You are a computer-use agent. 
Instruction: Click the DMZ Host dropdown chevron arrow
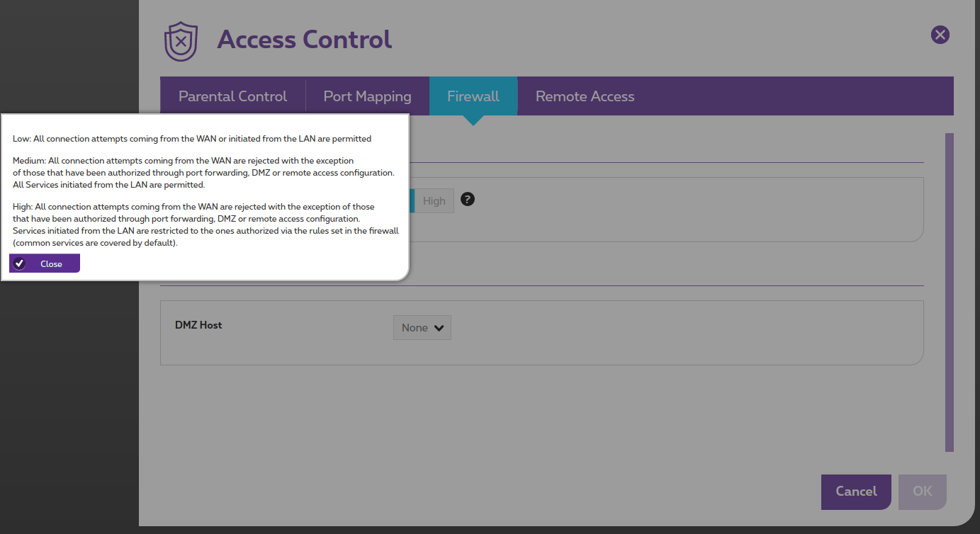[x=439, y=328]
